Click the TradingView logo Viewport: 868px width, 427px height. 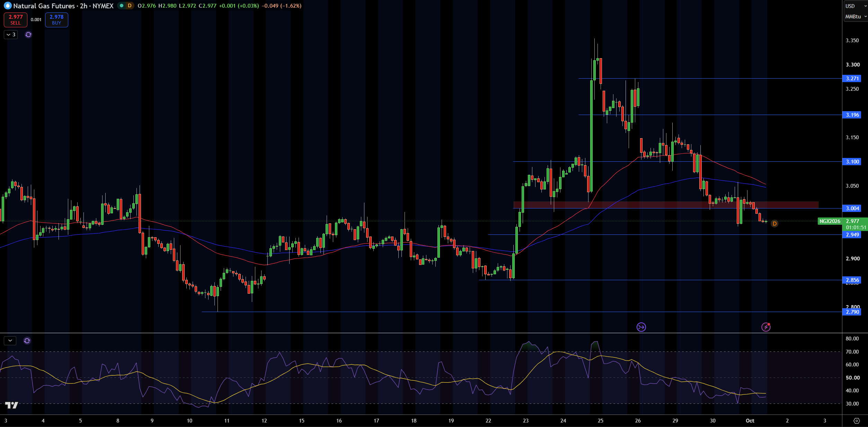(x=11, y=405)
